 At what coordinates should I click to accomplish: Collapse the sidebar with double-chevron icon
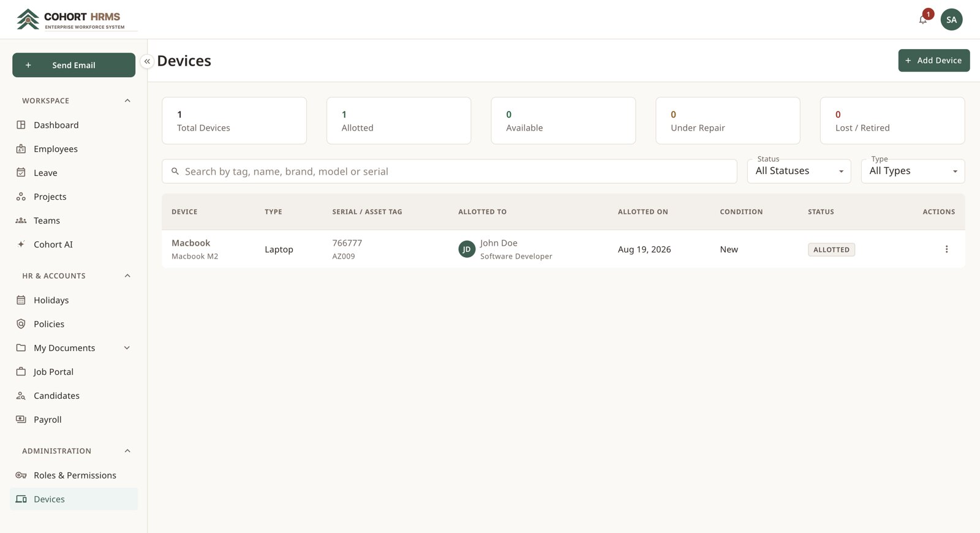pos(147,61)
